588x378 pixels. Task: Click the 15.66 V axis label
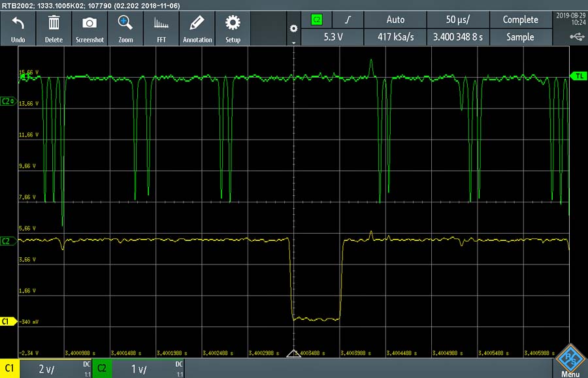click(29, 72)
